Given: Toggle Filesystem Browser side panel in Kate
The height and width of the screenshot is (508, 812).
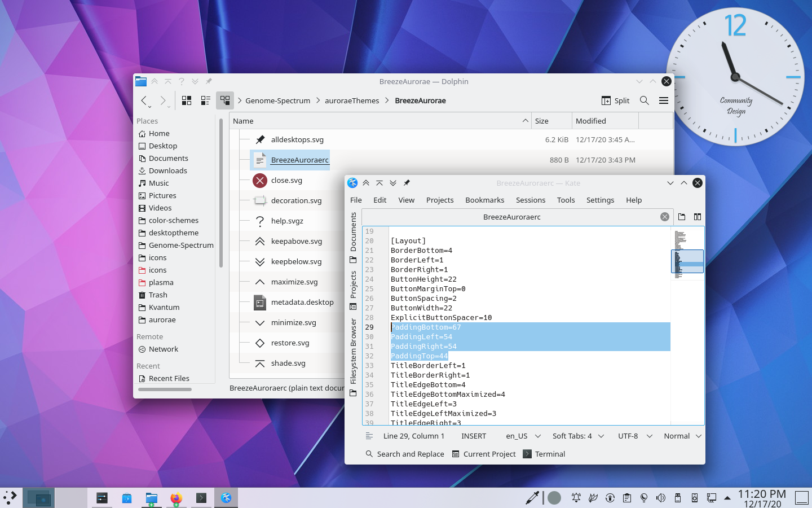Looking at the screenshot, I should [353, 357].
